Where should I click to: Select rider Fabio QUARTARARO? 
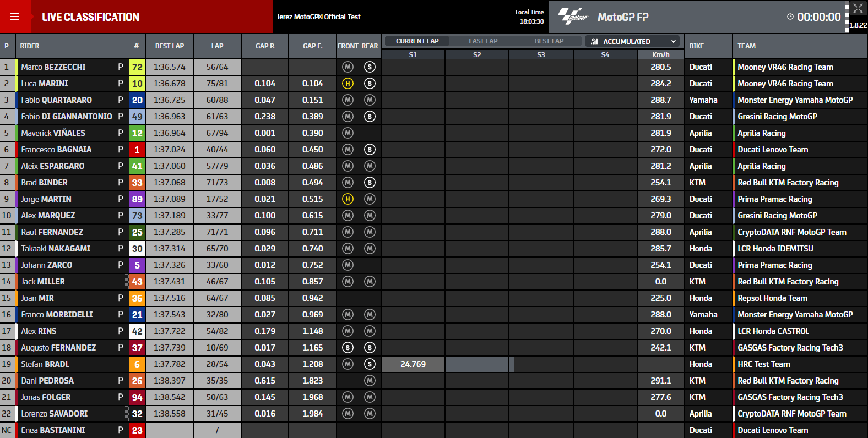click(57, 100)
